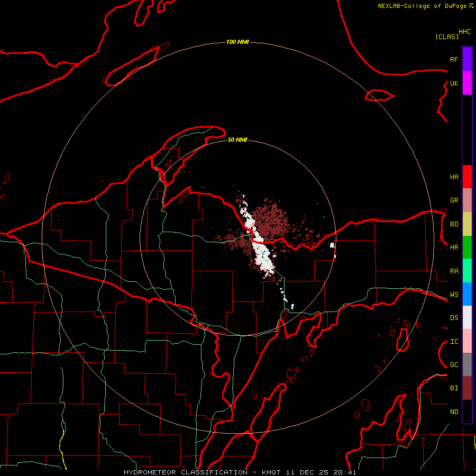Click the "50 NMI" range ring label

(x=237, y=140)
